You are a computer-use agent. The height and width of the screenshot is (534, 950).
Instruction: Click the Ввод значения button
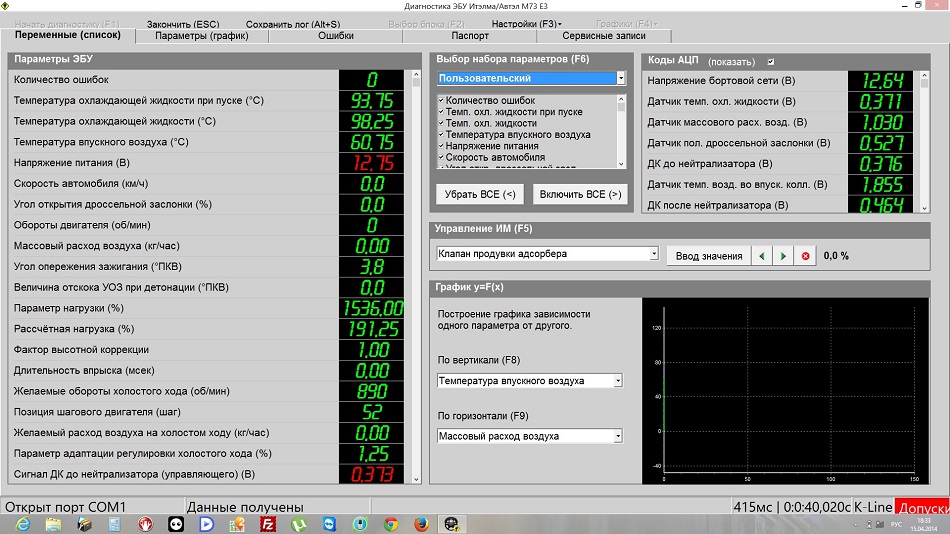point(708,256)
